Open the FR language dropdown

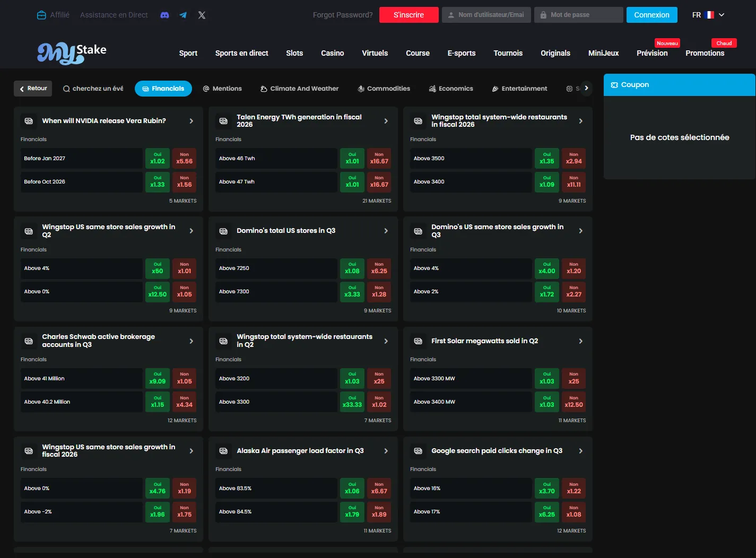pyautogui.click(x=708, y=15)
